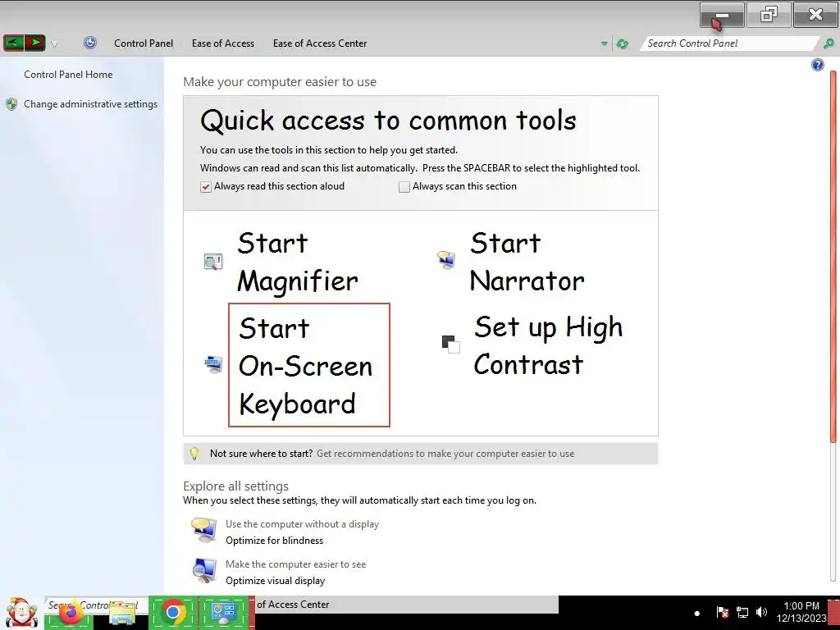Click the Back navigation arrow
Image resolution: width=840 pixels, height=630 pixels.
pos(13,43)
